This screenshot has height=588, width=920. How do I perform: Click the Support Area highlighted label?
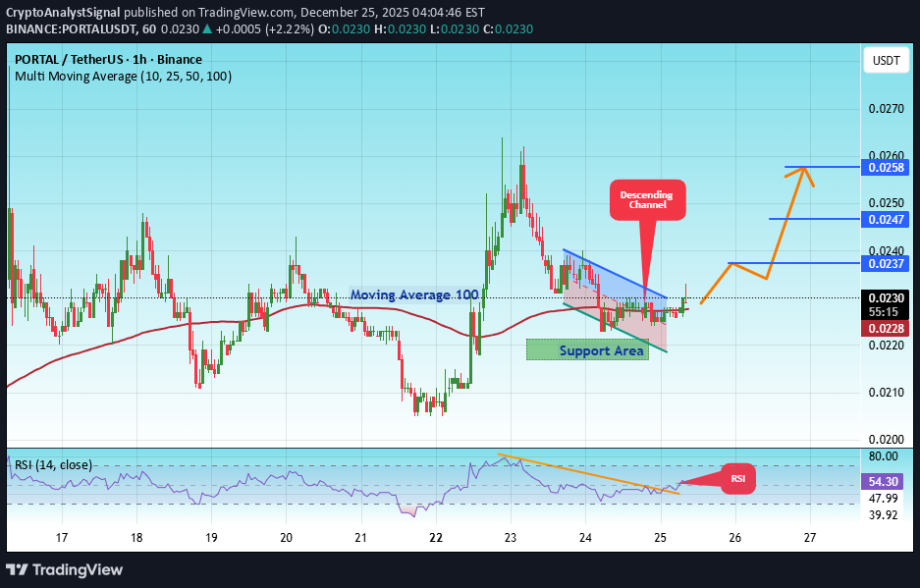[x=587, y=350]
